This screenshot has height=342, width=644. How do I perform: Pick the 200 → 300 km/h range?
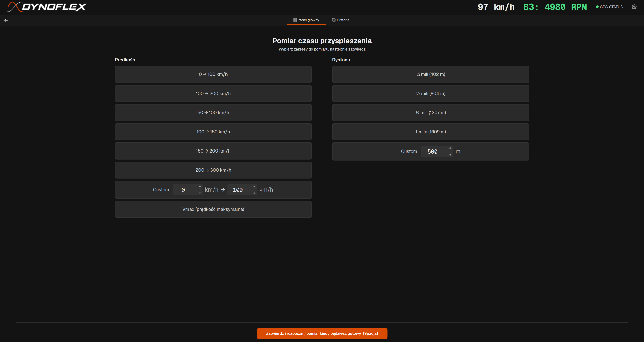(213, 170)
